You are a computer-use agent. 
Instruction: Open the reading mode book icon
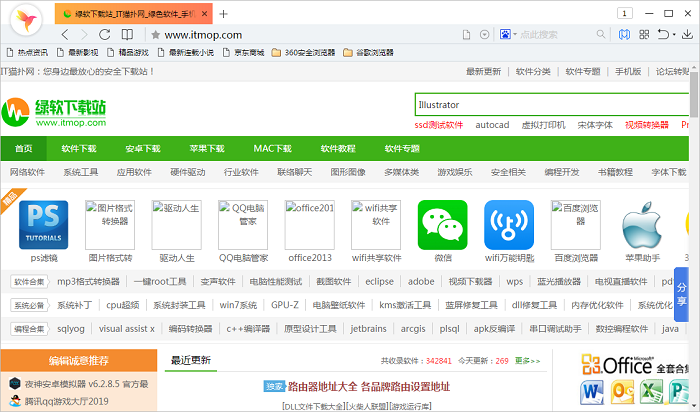127,34
